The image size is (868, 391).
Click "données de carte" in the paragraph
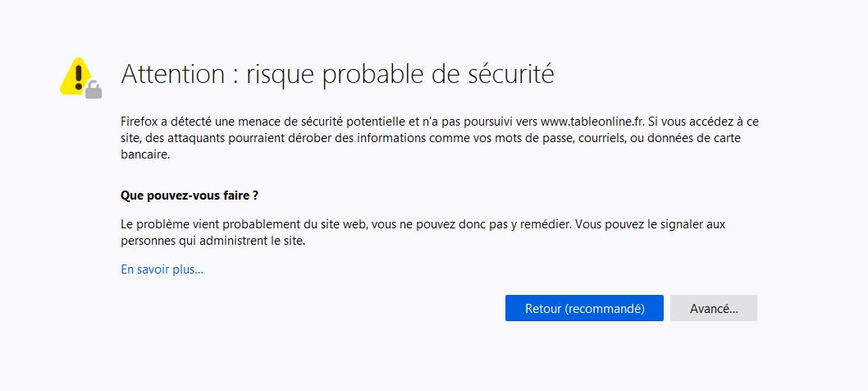pos(710,138)
